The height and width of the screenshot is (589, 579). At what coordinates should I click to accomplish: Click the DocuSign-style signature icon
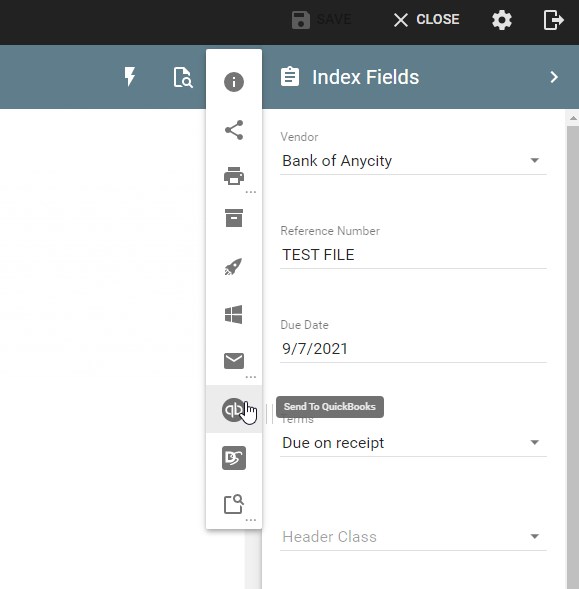point(234,458)
